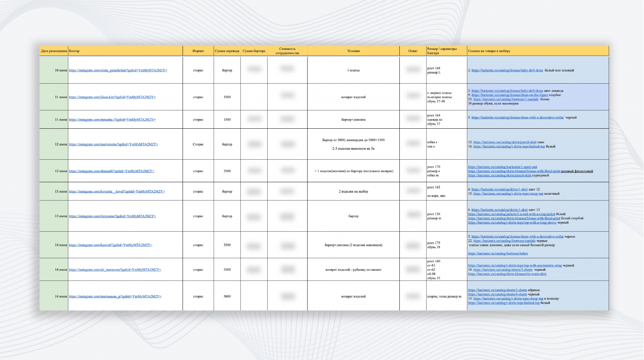Select the 'рост 168 размер L' cell
Screen dimensions: 644x360
click(447, 70)
